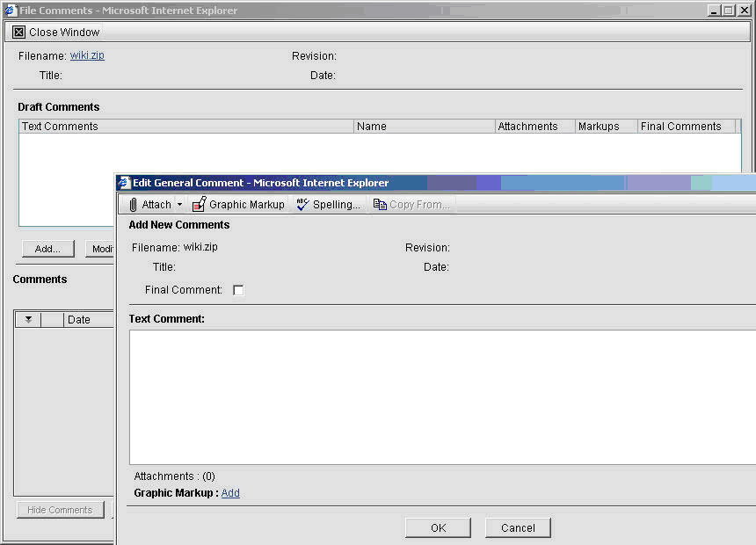Click the Name column header
The width and height of the screenshot is (756, 545).
[x=425, y=127]
